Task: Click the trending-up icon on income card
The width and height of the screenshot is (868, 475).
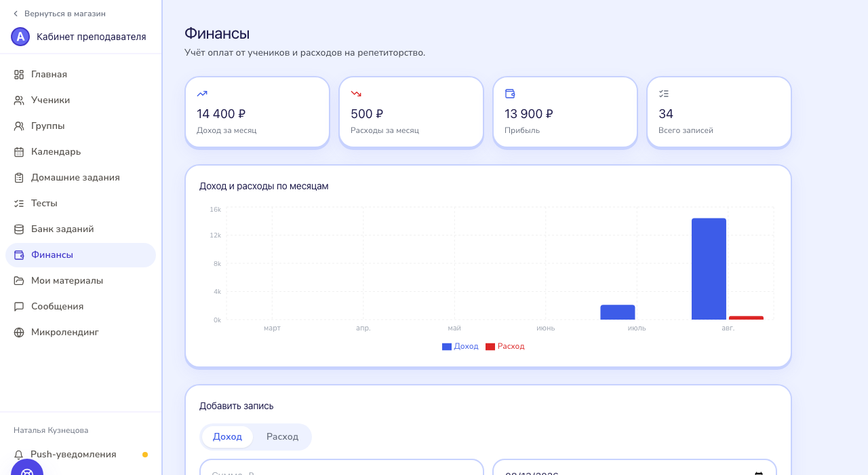Action: click(202, 94)
